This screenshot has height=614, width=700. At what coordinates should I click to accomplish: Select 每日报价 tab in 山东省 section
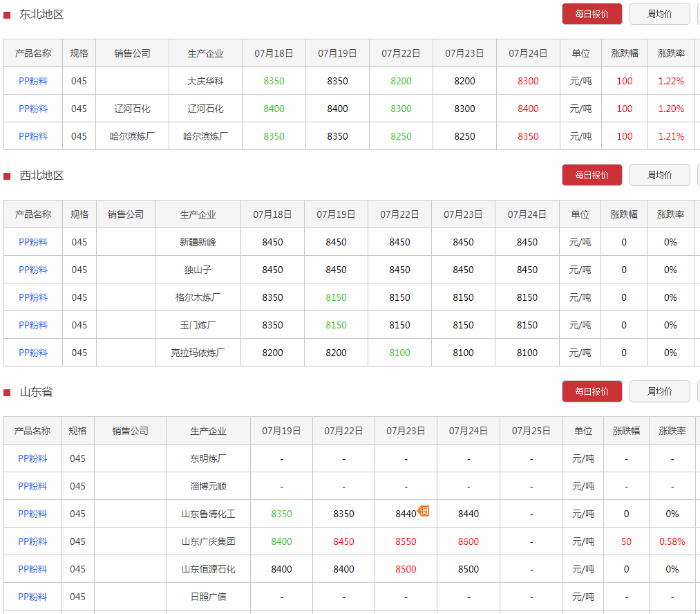592,391
